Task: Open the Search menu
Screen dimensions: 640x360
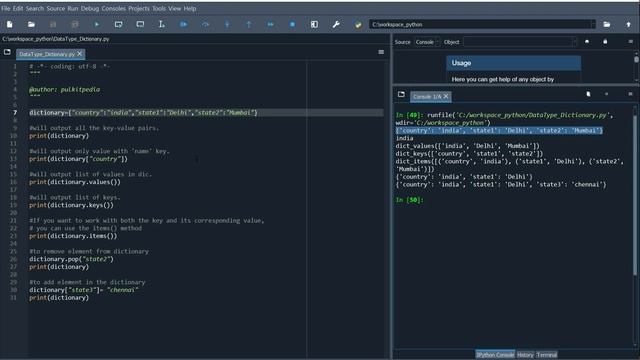Action: [x=35, y=9]
